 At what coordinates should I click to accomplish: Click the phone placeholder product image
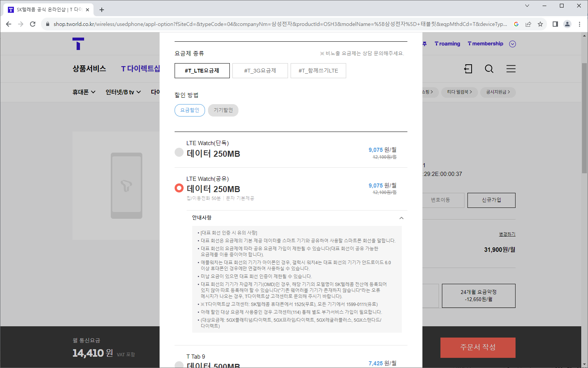coord(127,186)
